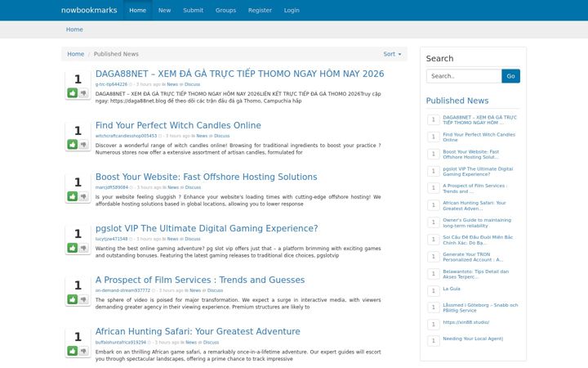This screenshot has height=368, width=588.
Task: Downvote African Hunting Safari post
Action: pyautogui.click(x=83, y=351)
